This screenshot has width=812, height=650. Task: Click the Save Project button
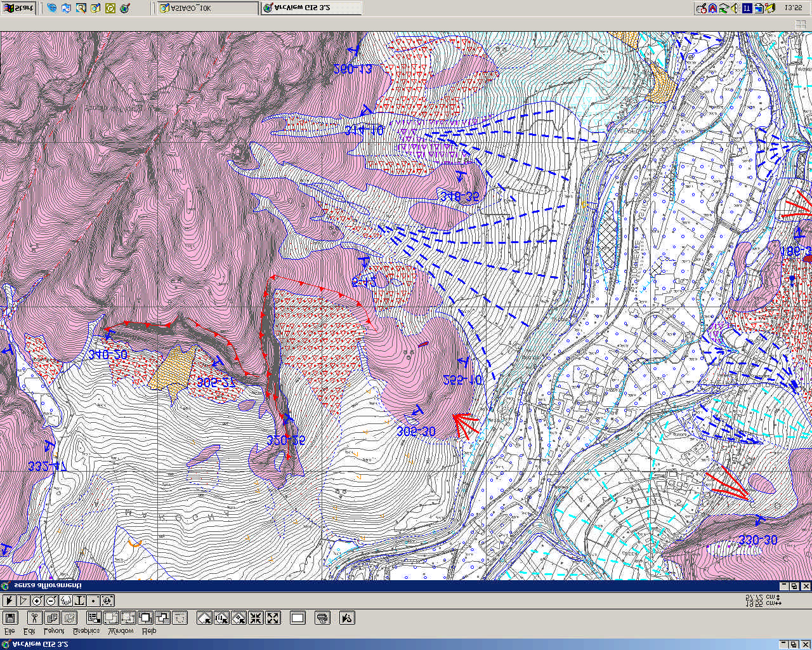pos(10,618)
